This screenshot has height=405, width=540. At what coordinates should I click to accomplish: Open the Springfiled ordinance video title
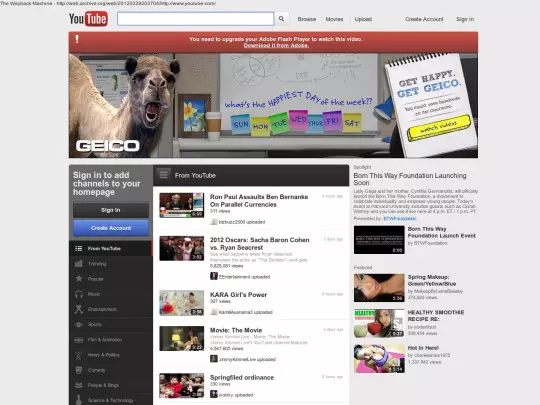(242, 377)
